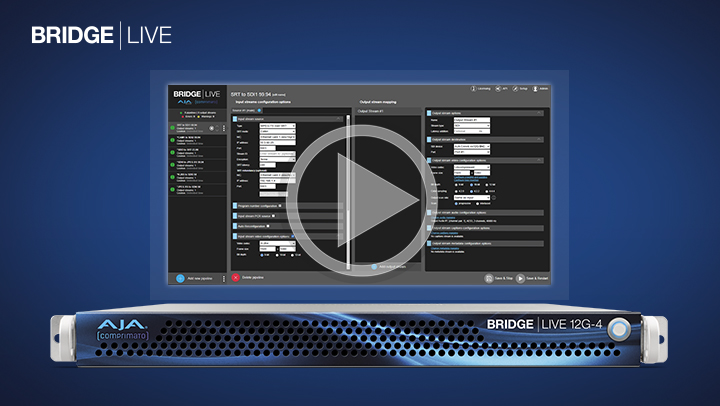Collapse the Output stream options section

click(540, 113)
